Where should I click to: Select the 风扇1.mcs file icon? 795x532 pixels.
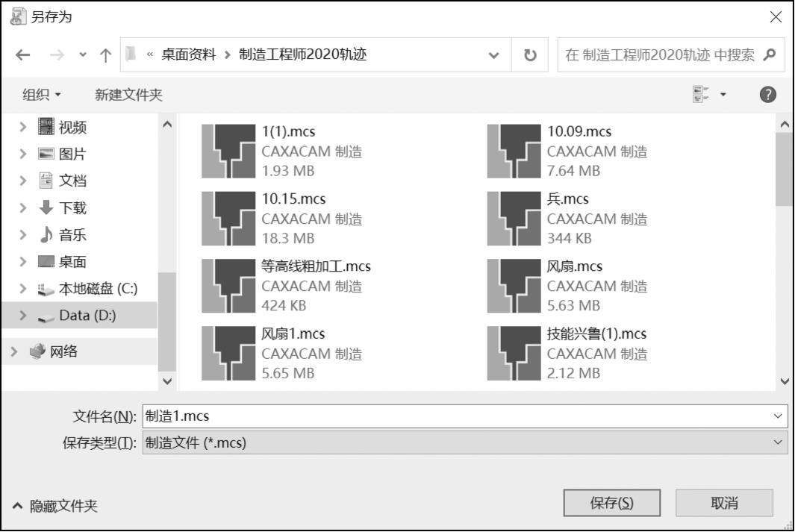click(228, 353)
